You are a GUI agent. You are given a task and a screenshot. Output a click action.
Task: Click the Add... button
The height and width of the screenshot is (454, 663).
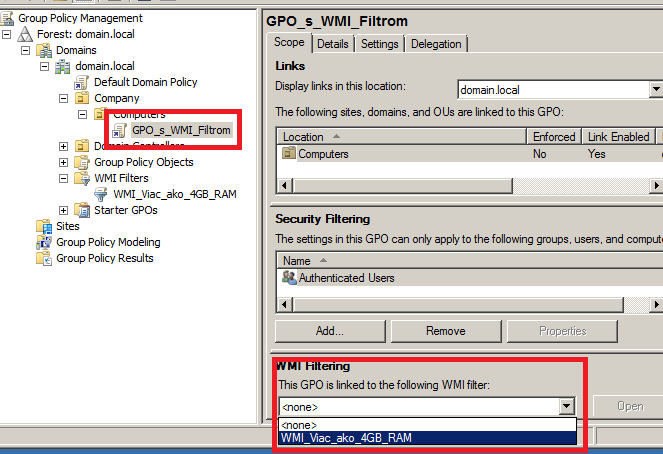pos(330,331)
